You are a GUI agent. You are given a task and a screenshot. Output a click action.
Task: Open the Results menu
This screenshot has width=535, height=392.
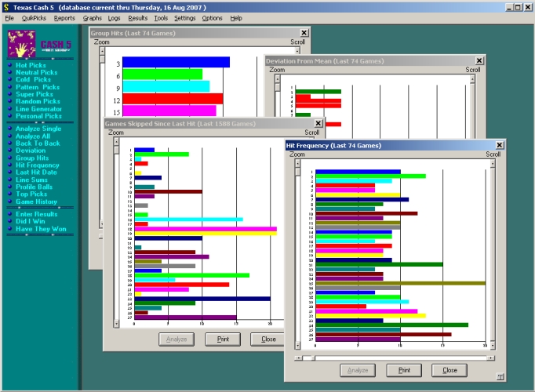138,18
